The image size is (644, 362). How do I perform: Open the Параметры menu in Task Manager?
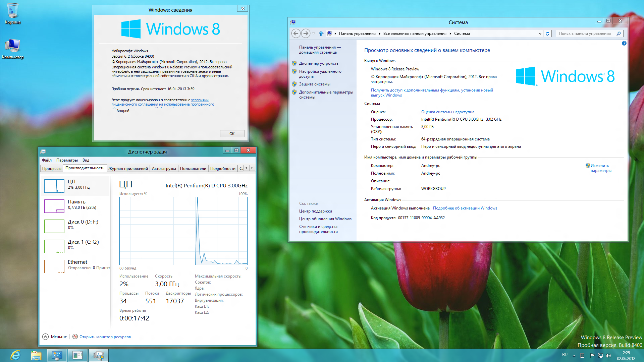tap(67, 160)
